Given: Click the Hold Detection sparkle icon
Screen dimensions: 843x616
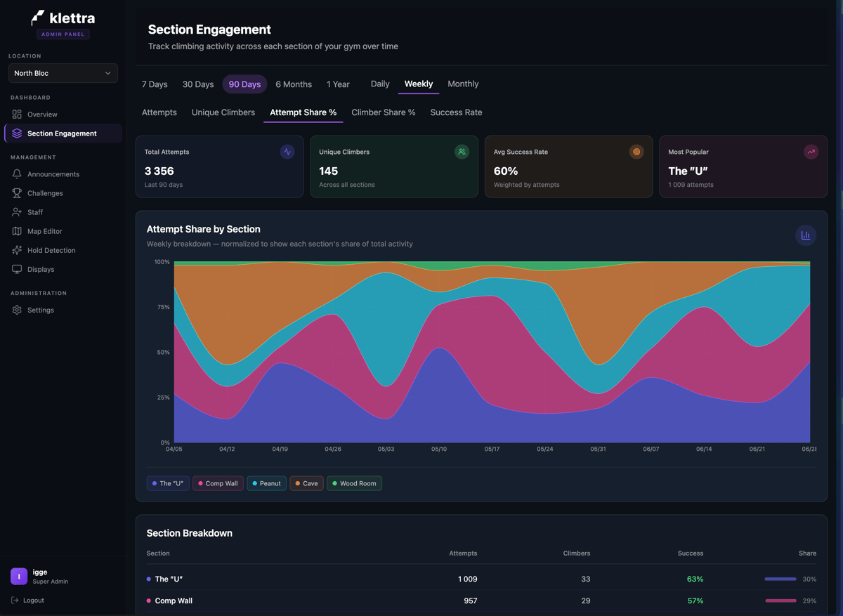Looking at the screenshot, I should point(17,250).
